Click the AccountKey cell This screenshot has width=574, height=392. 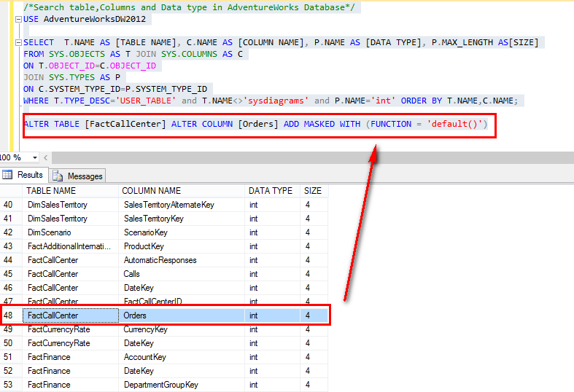pos(182,357)
